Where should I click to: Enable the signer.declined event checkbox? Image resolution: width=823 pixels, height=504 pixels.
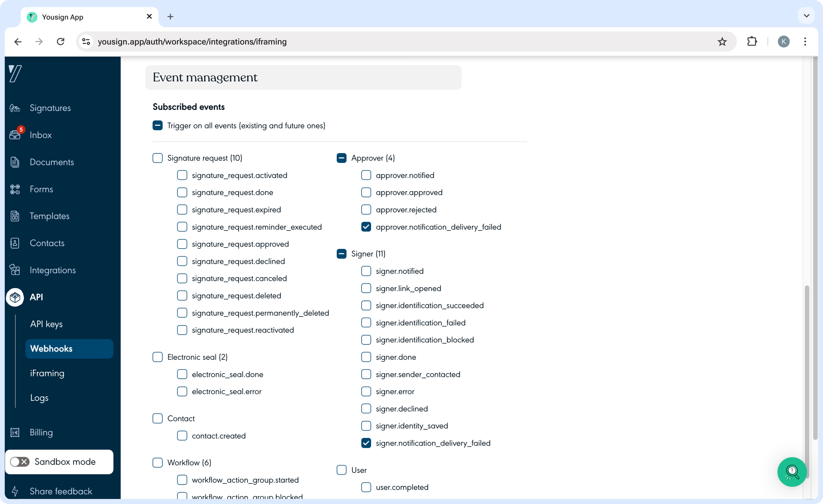pos(366,408)
